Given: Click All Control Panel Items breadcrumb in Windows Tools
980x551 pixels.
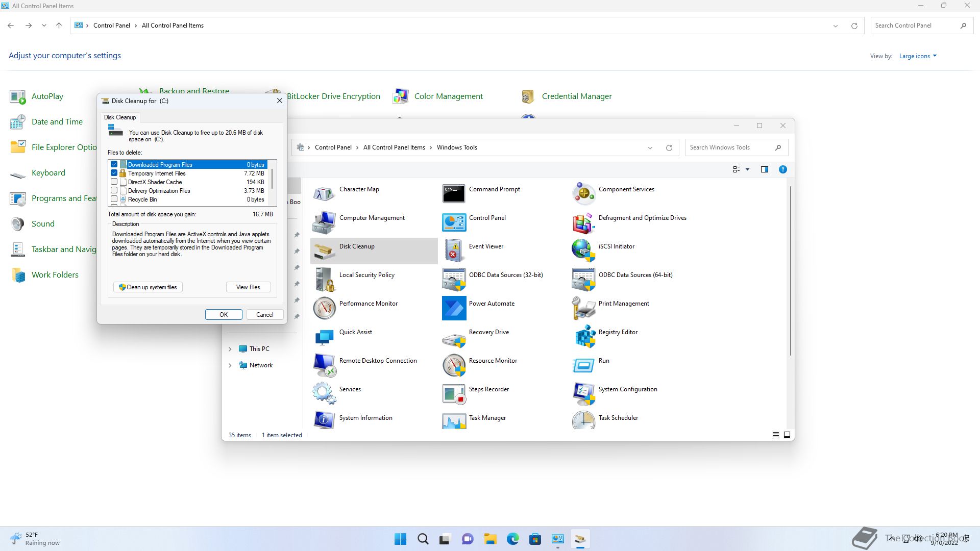Looking at the screenshot, I should pyautogui.click(x=394, y=147).
